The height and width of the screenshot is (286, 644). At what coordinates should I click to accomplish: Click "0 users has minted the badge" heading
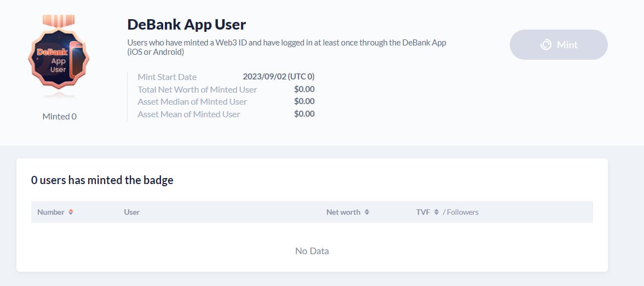click(102, 180)
